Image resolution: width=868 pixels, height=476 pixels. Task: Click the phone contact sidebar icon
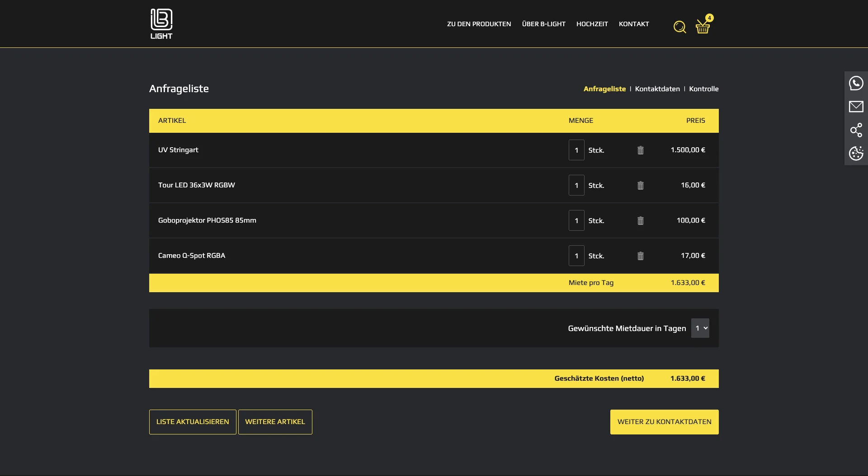pyautogui.click(x=856, y=83)
